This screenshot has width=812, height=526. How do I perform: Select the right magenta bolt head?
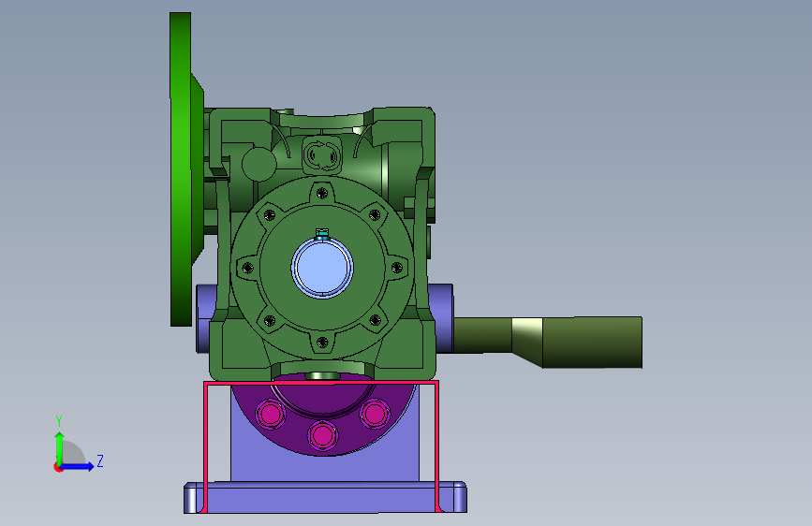pyautogui.click(x=375, y=414)
